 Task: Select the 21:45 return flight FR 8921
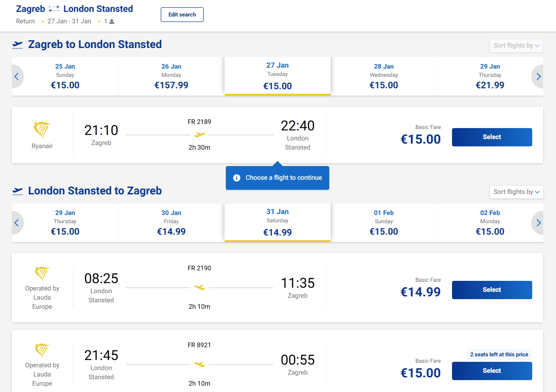click(492, 371)
